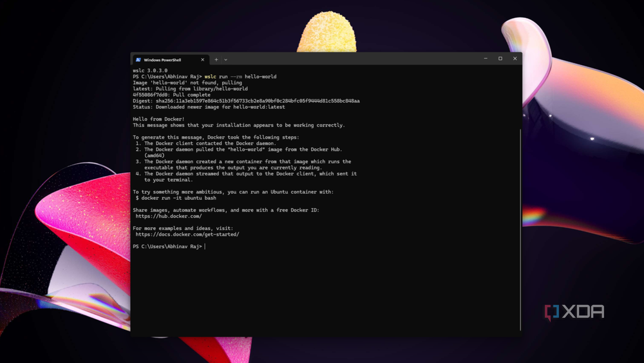Click the 'wslc run --rm hello-world' command

[x=240, y=77]
